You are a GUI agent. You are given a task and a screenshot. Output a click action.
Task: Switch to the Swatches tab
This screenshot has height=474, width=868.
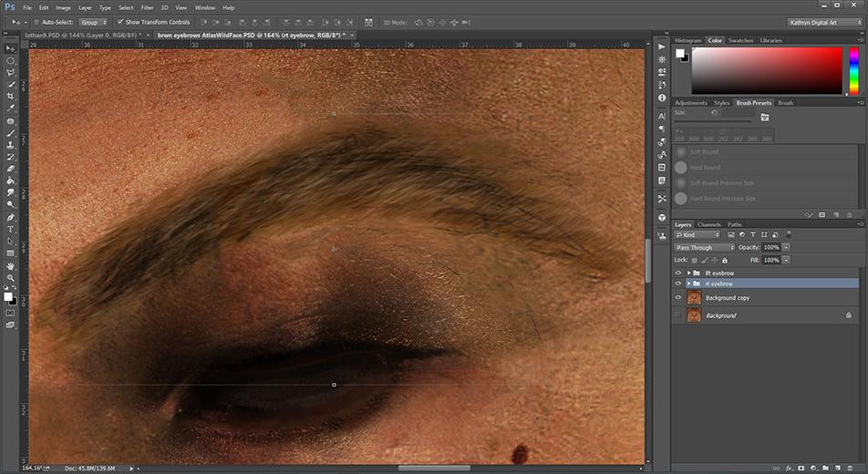click(x=740, y=41)
